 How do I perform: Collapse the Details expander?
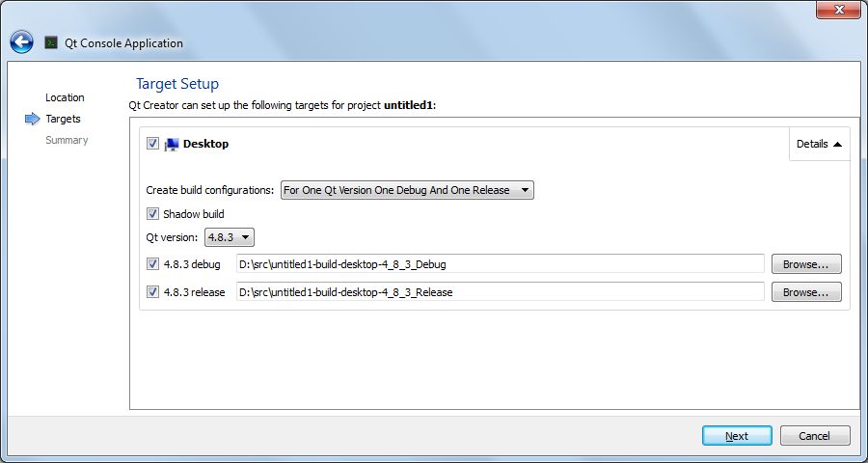point(819,144)
